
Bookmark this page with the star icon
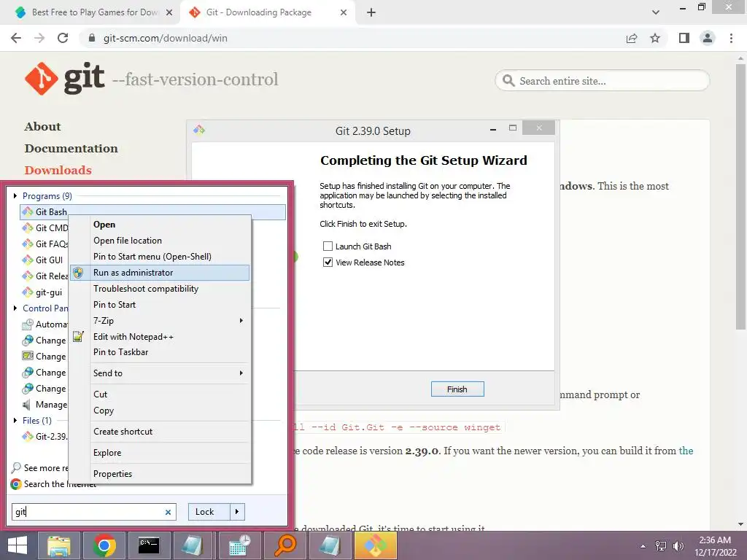[x=655, y=38]
